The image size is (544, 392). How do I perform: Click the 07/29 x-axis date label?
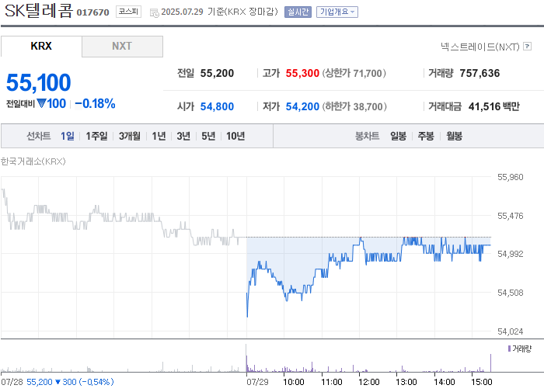tap(257, 382)
